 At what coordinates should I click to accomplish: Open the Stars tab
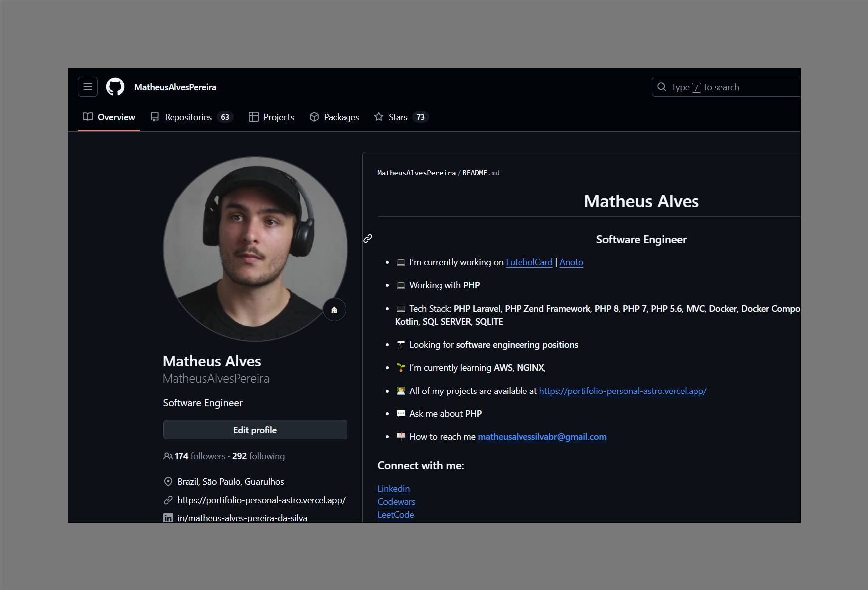click(x=401, y=117)
